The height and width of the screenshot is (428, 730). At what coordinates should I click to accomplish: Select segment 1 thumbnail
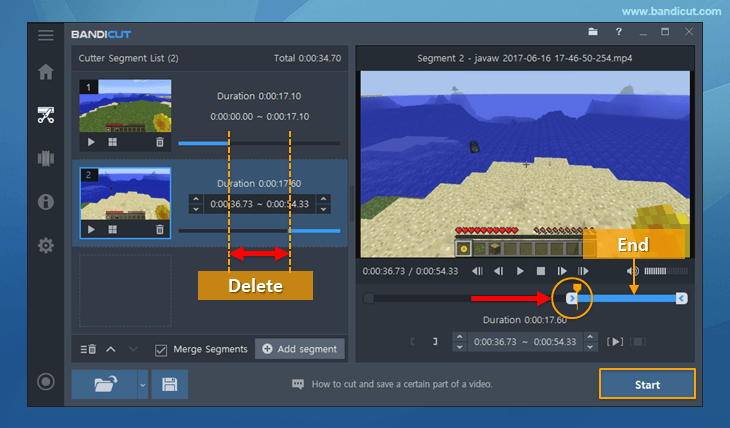pos(125,106)
